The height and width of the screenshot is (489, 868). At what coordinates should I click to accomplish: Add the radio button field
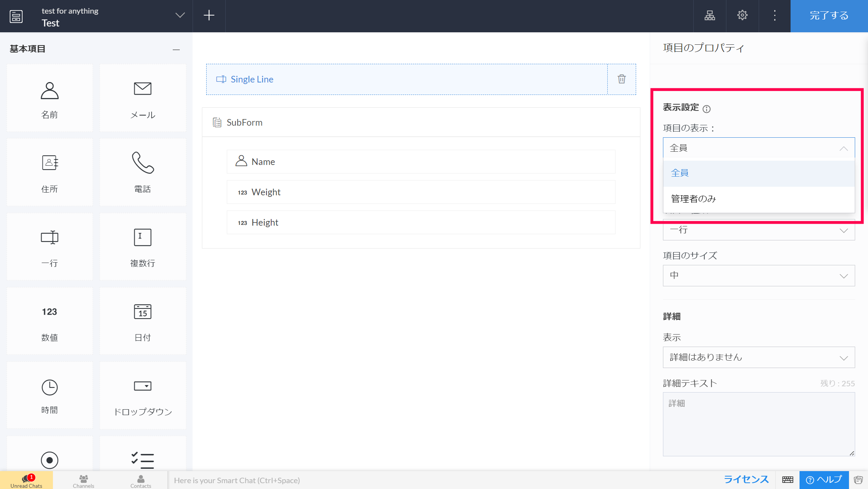point(49,459)
